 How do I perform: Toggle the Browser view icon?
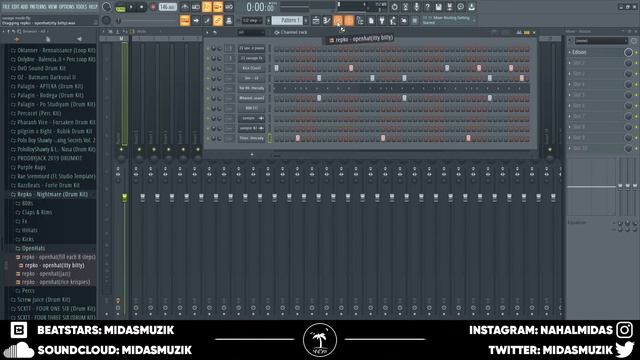pos(360,20)
